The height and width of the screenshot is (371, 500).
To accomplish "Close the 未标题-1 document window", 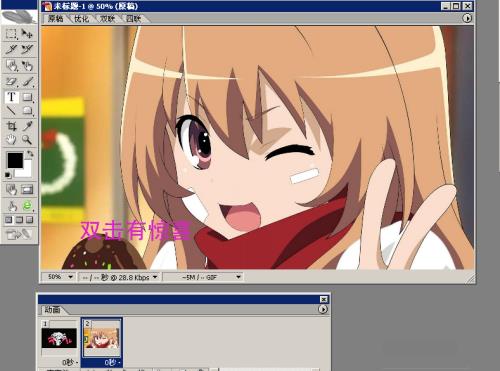I will [x=468, y=6].
